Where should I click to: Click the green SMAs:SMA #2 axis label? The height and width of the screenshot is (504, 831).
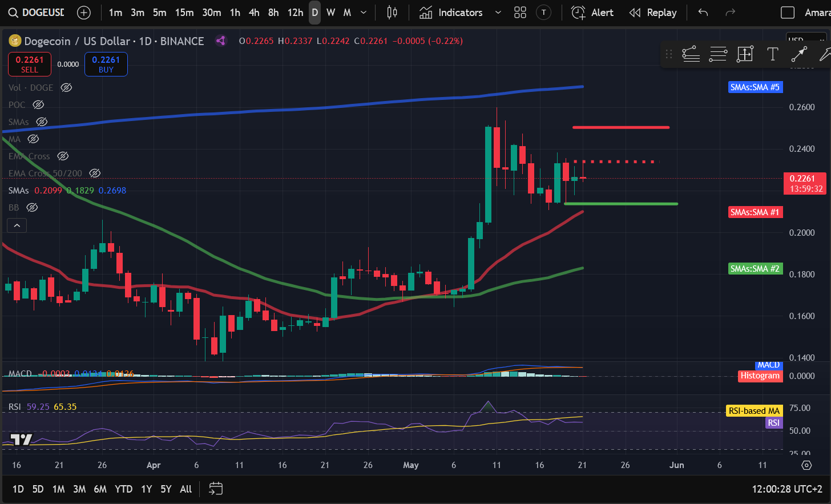(755, 269)
